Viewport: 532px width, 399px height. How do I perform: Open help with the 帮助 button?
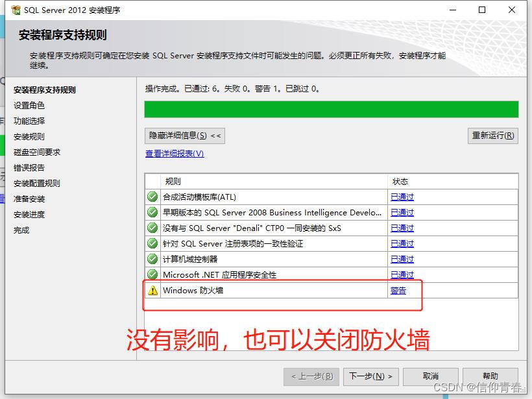coord(490,376)
